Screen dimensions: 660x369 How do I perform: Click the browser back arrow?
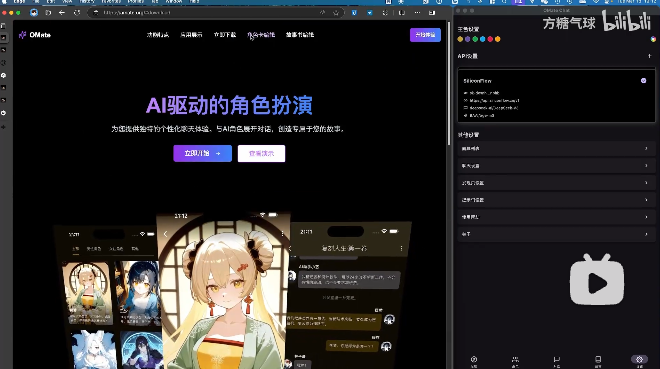pos(62,13)
